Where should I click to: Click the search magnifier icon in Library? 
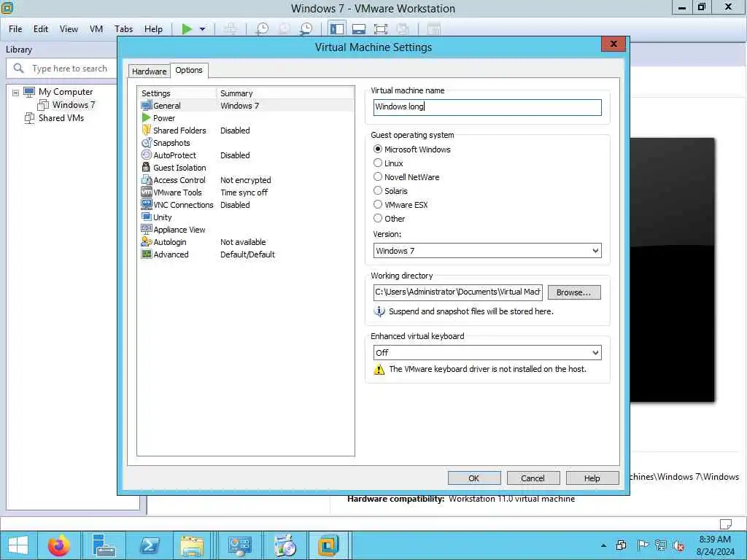coord(18,68)
